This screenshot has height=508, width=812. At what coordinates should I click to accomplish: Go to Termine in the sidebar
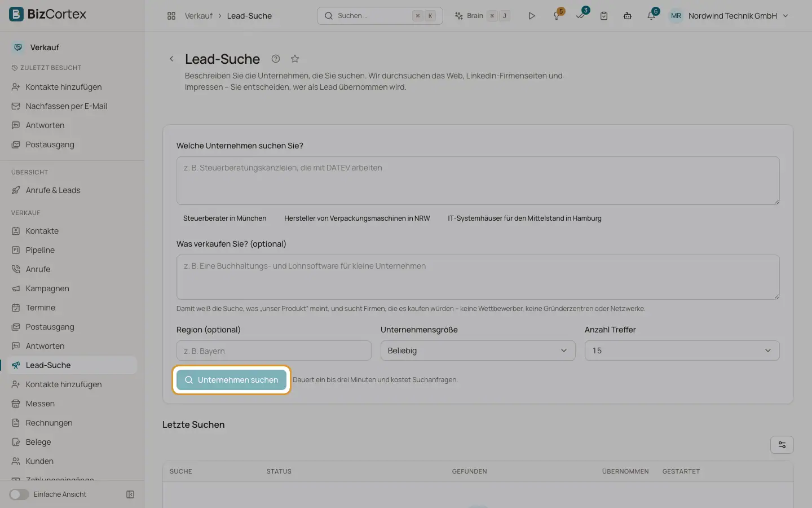pos(41,308)
